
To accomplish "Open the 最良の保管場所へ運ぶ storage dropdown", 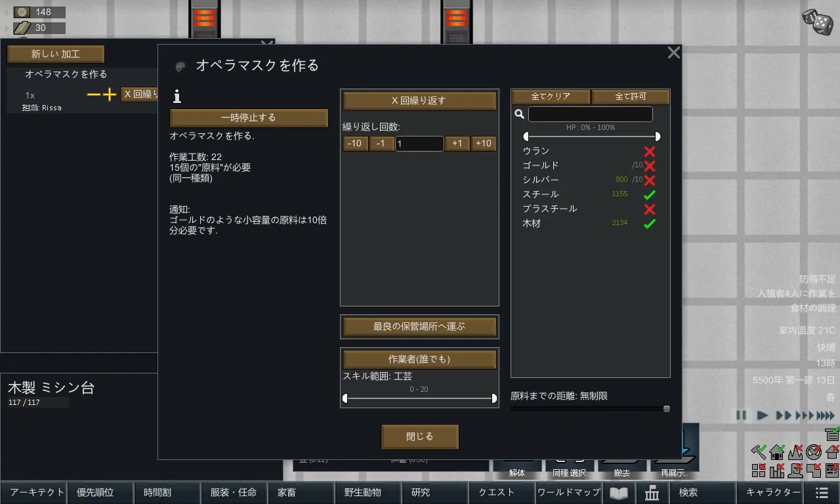I will tap(419, 326).
